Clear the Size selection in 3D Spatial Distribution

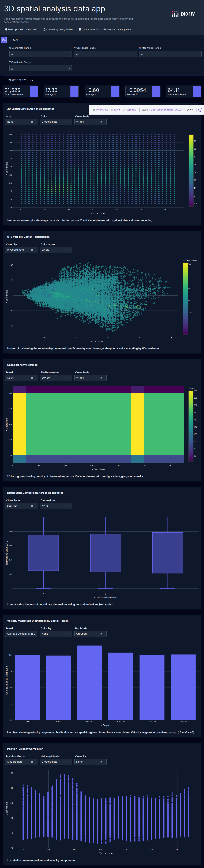point(32,122)
